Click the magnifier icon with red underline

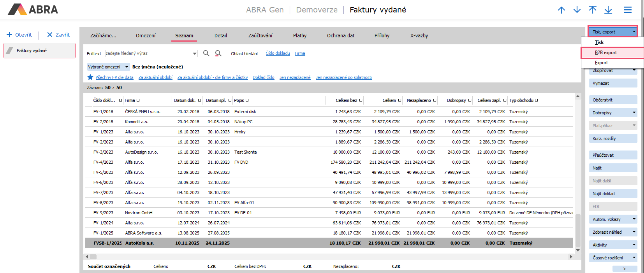pos(218,53)
